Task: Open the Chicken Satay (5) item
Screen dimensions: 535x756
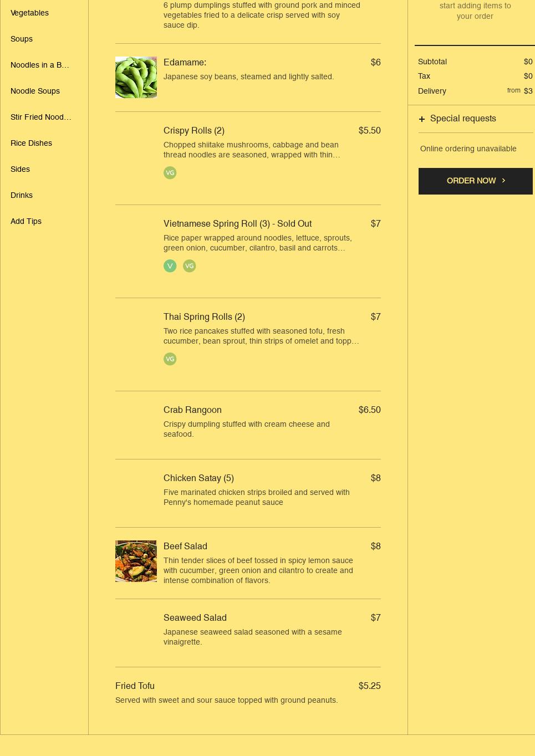Action: coord(198,478)
